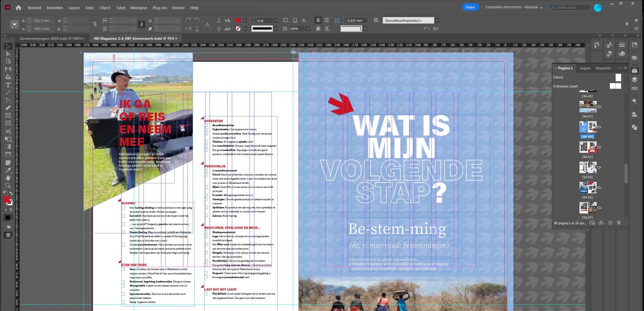
Task: Select the Line tool
Action: pyautogui.click(x=8, y=92)
